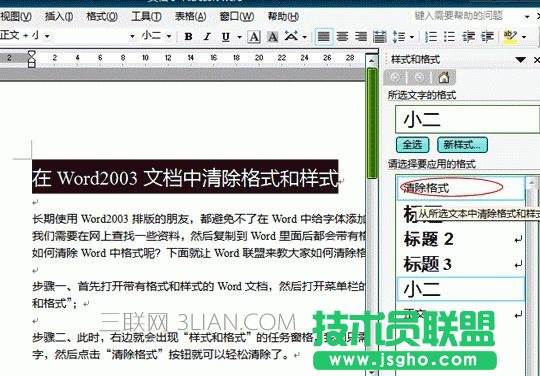Click the ruler's indent marker

(31, 59)
